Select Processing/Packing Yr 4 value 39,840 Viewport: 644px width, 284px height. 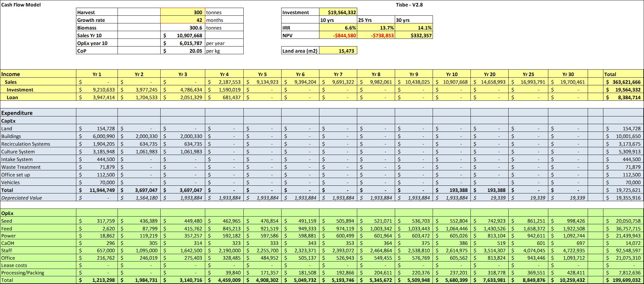[224, 273]
